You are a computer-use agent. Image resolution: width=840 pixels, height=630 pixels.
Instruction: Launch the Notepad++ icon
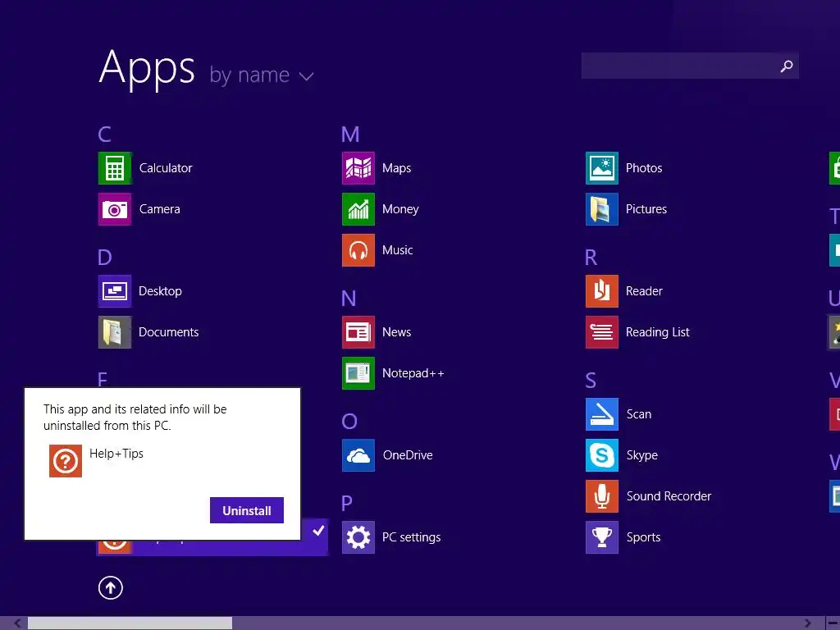coord(358,373)
